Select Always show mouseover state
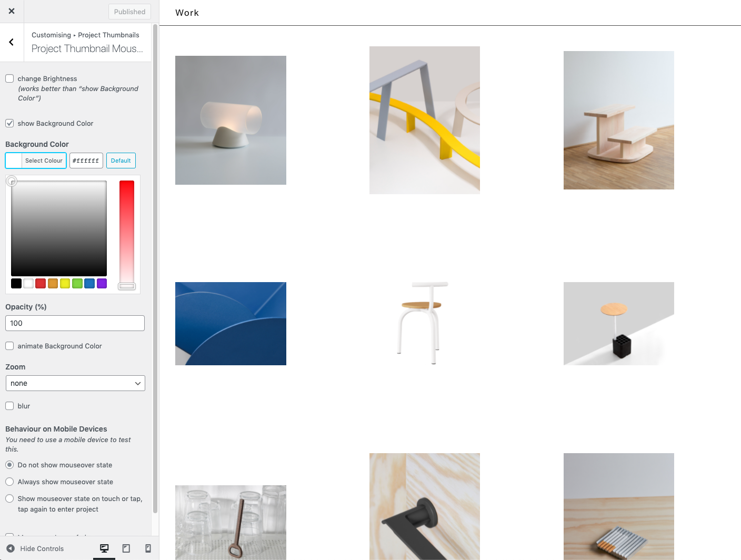Screen dimensions: 741x560 pyautogui.click(x=9, y=482)
